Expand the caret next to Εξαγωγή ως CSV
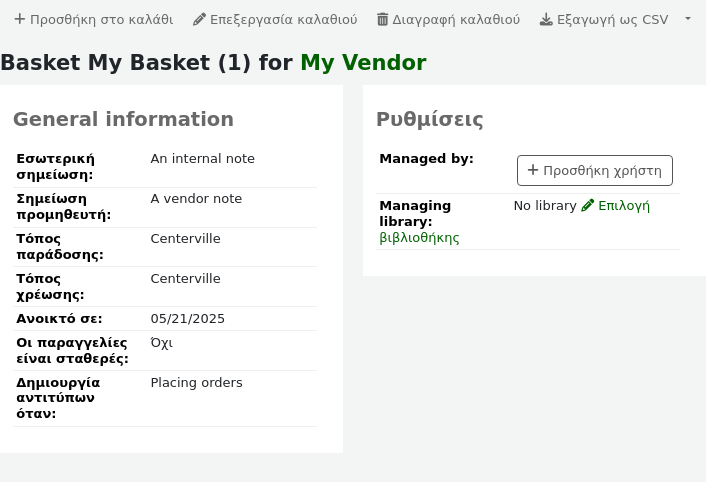Viewport: 706px width, 482px height. click(x=687, y=19)
